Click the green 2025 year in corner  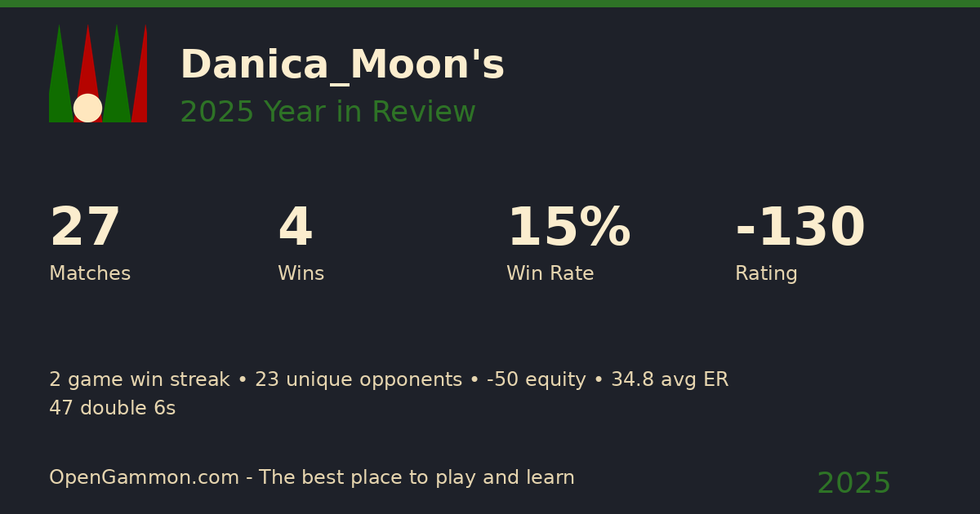click(x=853, y=484)
